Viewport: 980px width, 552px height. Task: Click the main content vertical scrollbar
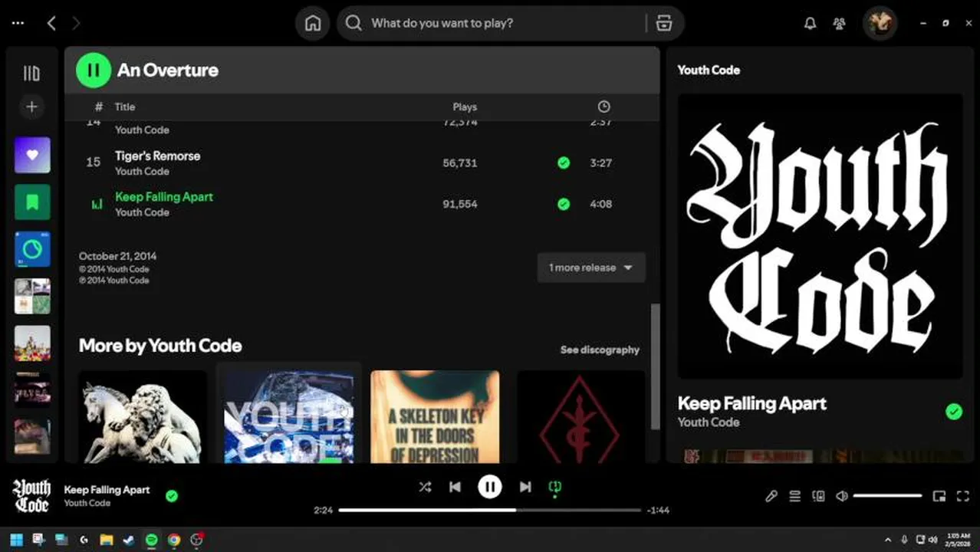pyautogui.click(x=655, y=366)
